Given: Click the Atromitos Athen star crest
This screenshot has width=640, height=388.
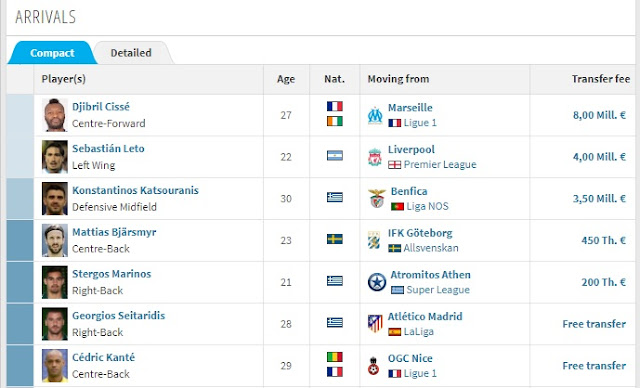Looking at the screenshot, I should click(x=377, y=282).
